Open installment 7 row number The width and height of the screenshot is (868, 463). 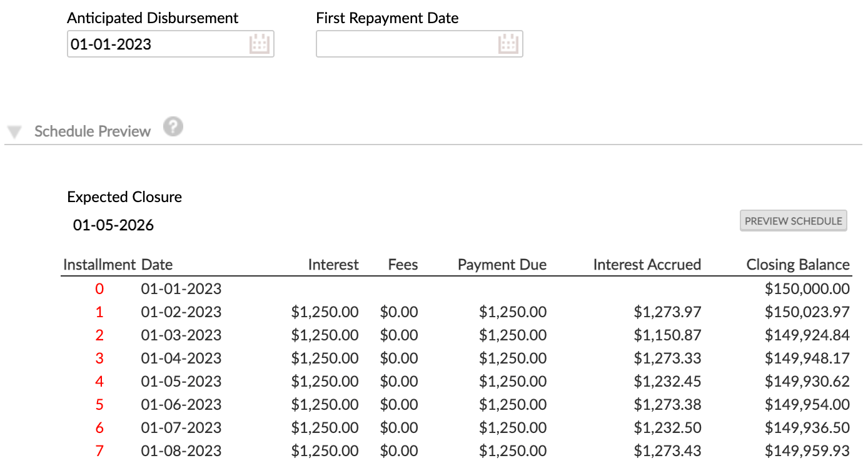click(x=99, y=451)
